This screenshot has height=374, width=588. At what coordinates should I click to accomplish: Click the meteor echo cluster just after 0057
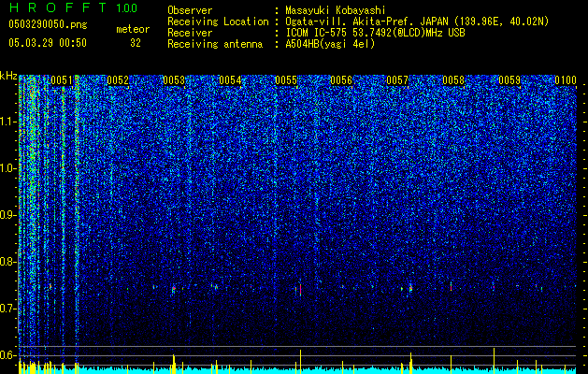click(x=410, y=289)
